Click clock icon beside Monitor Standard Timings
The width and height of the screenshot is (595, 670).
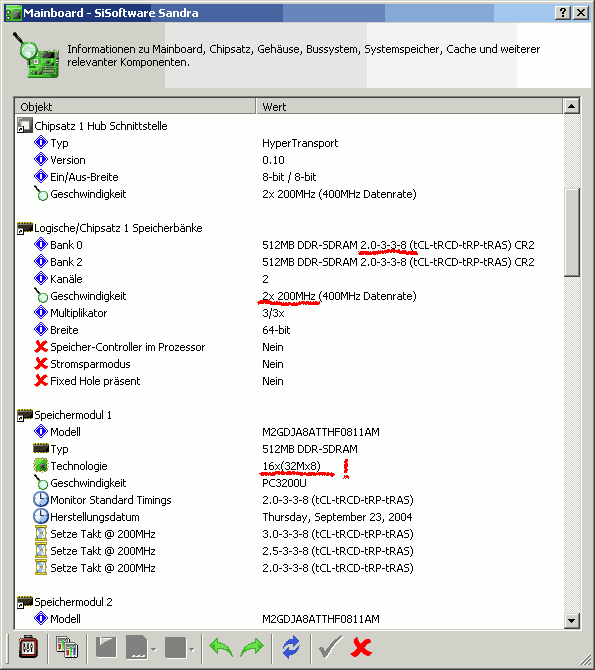pos(41,500)
